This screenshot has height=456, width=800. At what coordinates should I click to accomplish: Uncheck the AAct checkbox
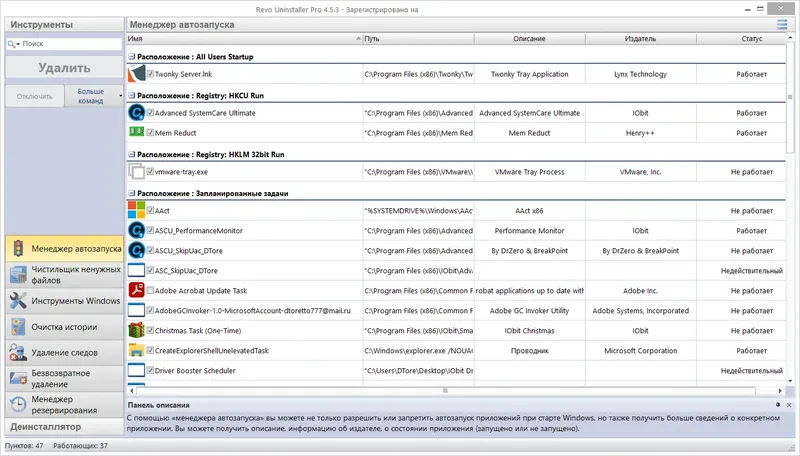150,210
